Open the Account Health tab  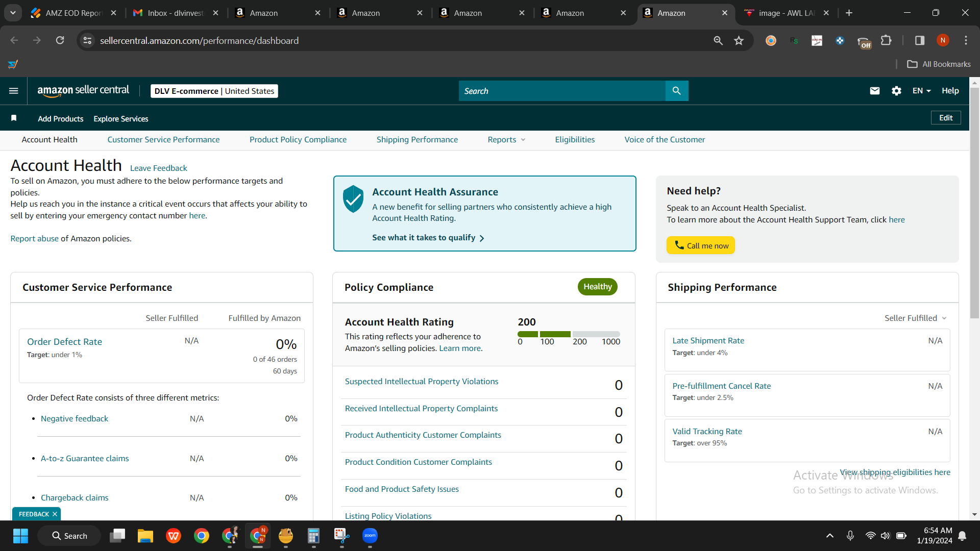point(50,140)
